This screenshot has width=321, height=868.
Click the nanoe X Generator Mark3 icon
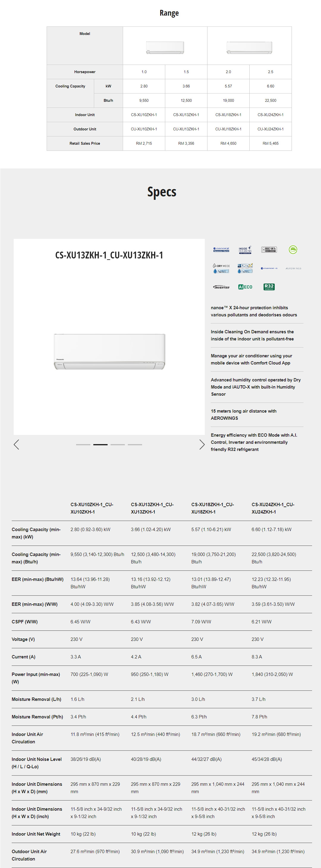tap(221, 250)
